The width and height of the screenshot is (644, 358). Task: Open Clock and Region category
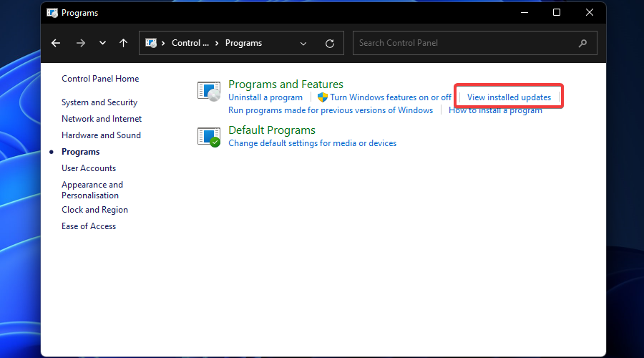tap(94, 210)
